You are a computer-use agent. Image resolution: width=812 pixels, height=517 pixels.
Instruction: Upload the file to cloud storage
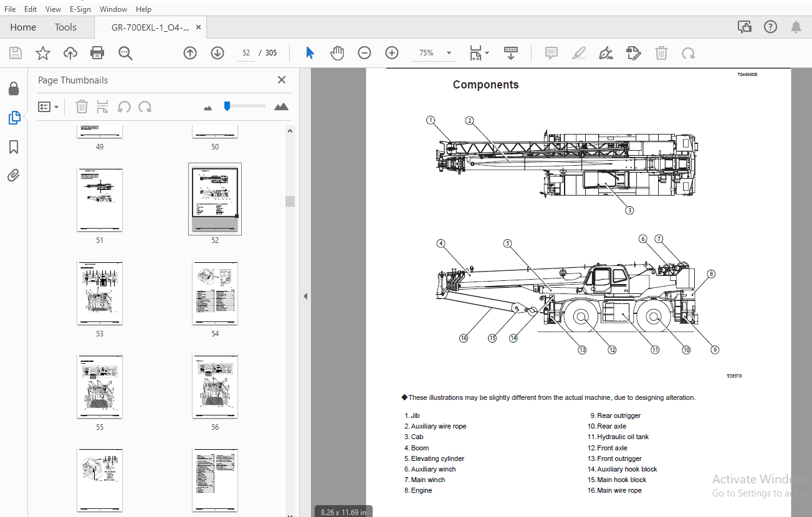coord(70,53)
